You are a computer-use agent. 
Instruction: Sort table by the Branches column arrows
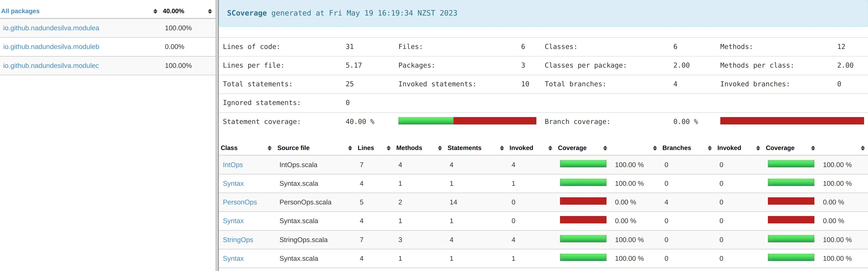710,148
